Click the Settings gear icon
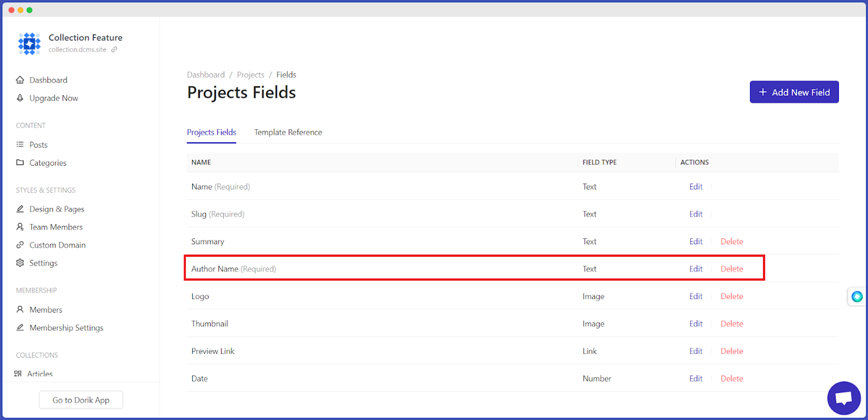The height and width of the screenshot is (420, 868). click(x=20, y=263)
